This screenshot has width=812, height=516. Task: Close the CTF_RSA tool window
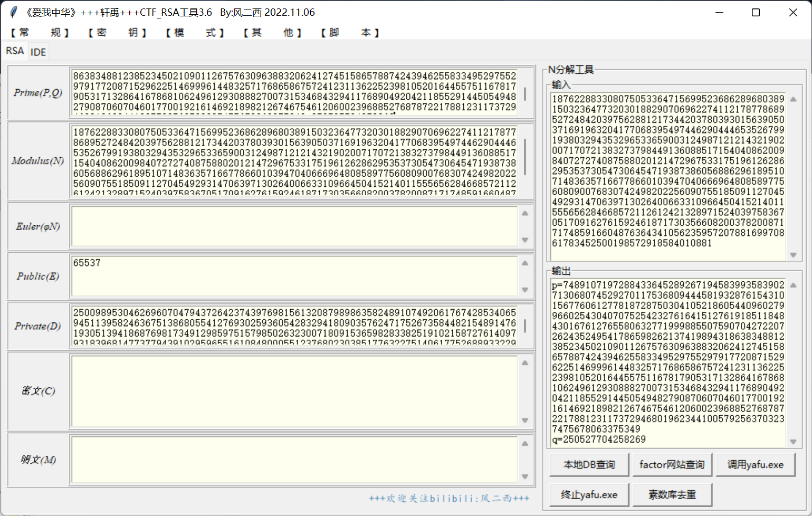793,12
